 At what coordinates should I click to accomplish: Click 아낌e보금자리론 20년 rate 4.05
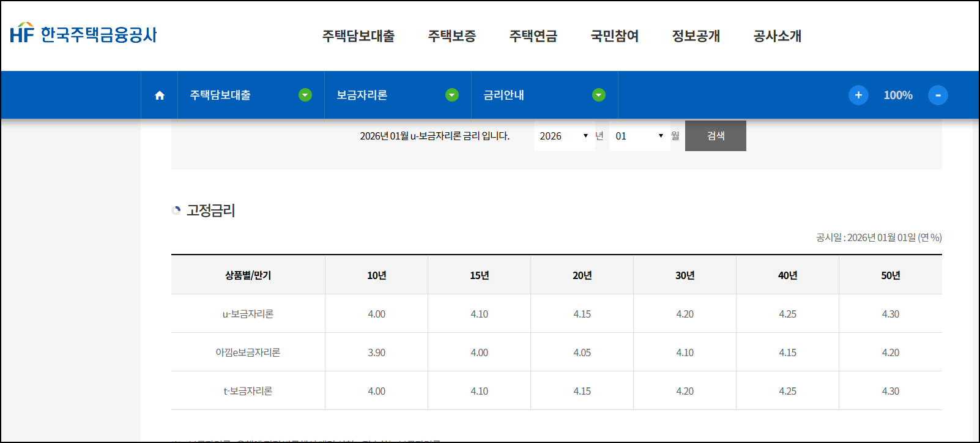(582, 352)
